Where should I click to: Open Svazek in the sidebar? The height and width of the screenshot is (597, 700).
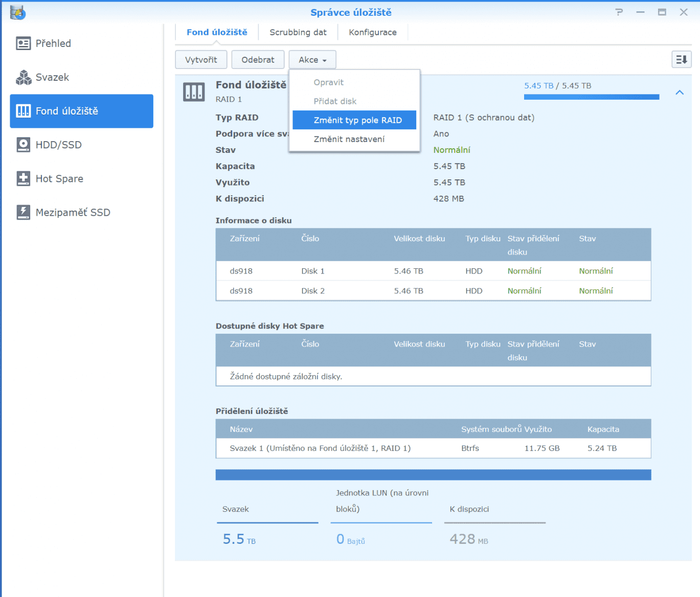[82, 77]
